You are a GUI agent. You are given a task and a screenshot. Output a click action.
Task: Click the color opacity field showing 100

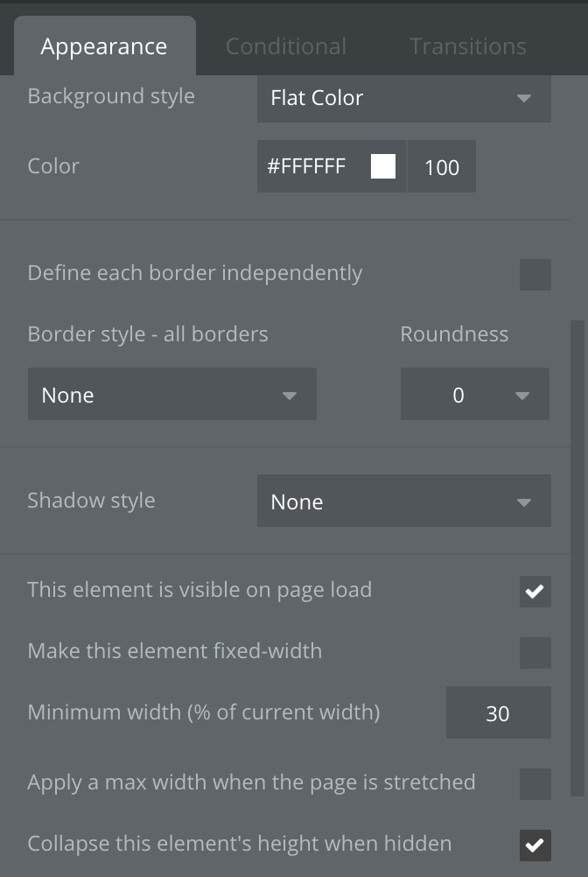(x=441, y=166)
